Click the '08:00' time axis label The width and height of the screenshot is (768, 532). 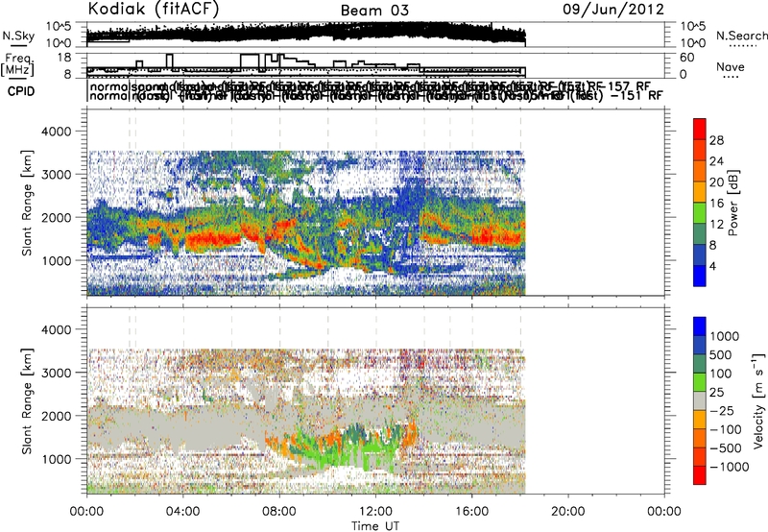279,512
